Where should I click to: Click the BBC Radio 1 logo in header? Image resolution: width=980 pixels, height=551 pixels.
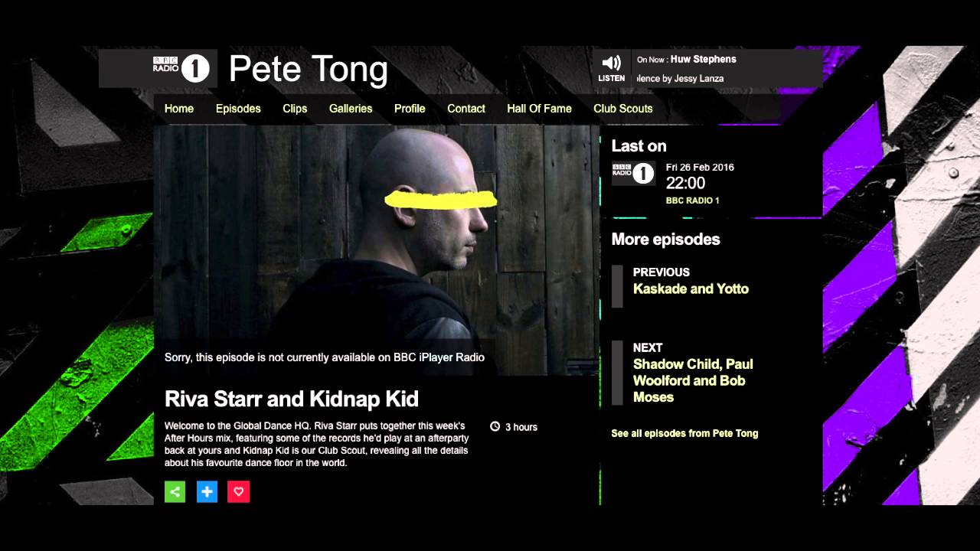181,69
